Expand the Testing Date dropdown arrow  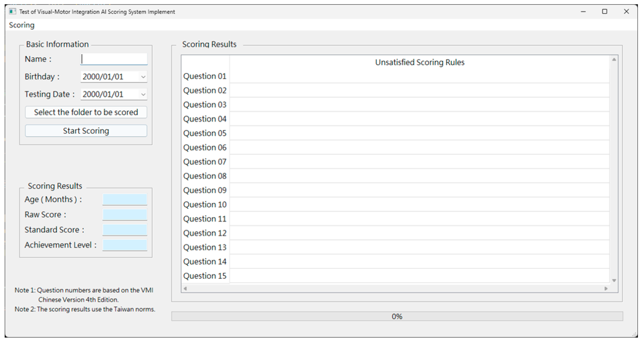[x=143, y=94]
